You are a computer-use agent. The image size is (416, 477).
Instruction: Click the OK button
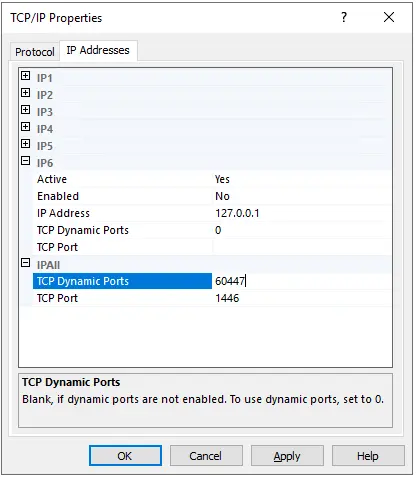tap(125, 456)
